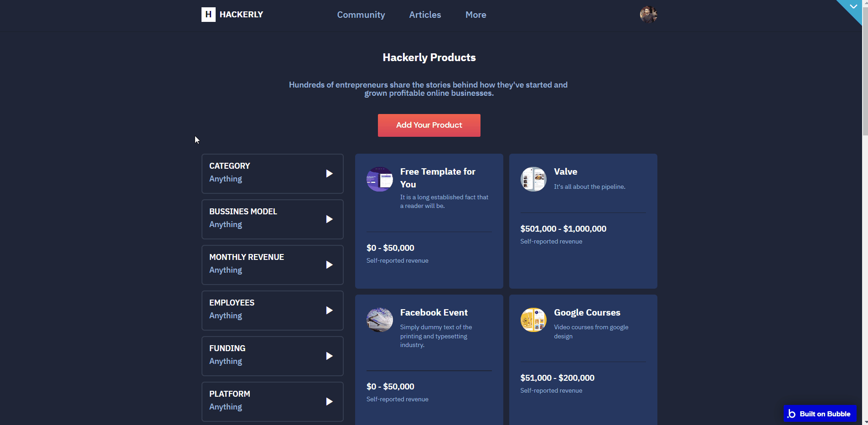Image resolution: width=868 pixels, height=425 pixels.
Task: Expand the Platform filter arrow
Action: [329, 402]
